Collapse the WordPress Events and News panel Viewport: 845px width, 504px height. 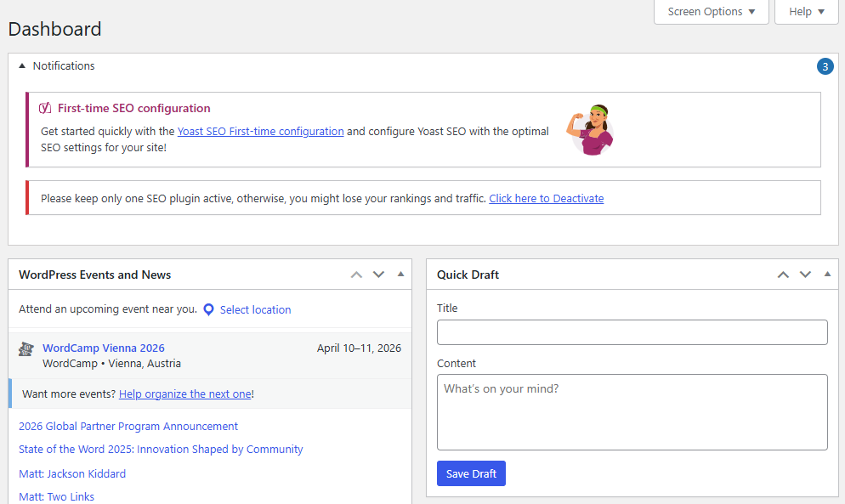(x=400, y=274)
